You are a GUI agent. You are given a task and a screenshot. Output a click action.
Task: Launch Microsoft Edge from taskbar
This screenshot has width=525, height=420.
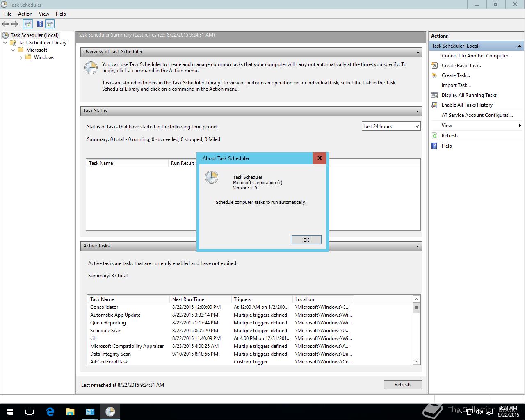click(50, 412)
